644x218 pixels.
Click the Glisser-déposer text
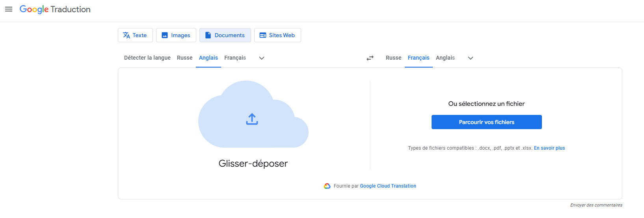click(253, 163)
